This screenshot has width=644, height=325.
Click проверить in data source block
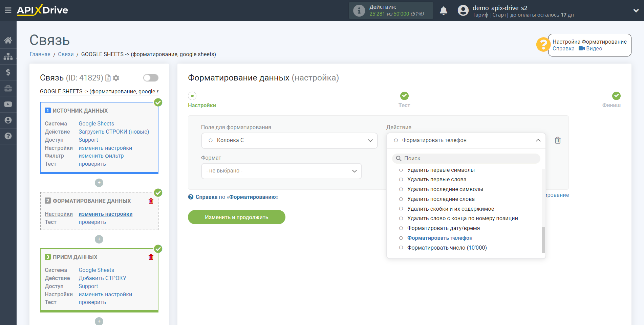tap(92, 164)
